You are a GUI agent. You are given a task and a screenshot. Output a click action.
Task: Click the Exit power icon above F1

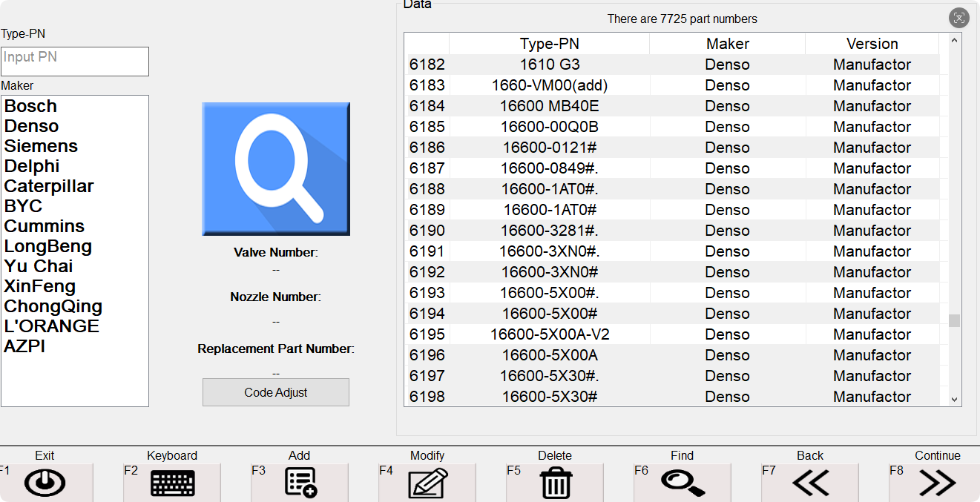(43, 482)
